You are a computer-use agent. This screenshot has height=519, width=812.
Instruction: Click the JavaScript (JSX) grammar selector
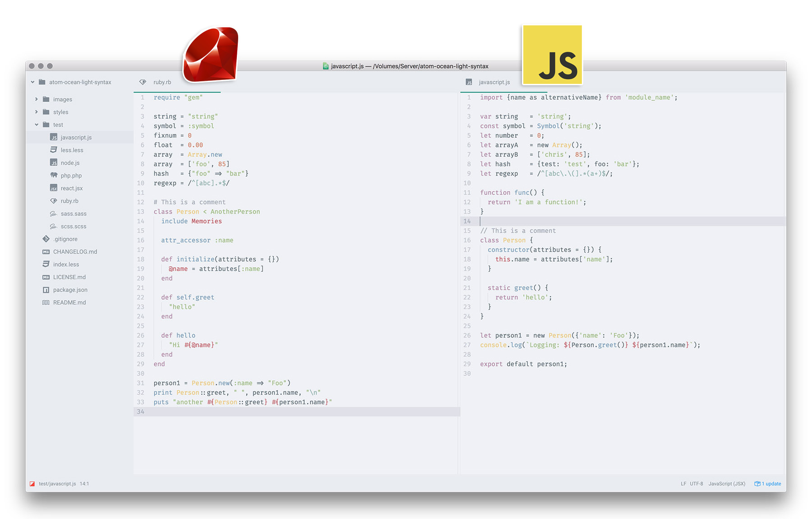point(727,484)
